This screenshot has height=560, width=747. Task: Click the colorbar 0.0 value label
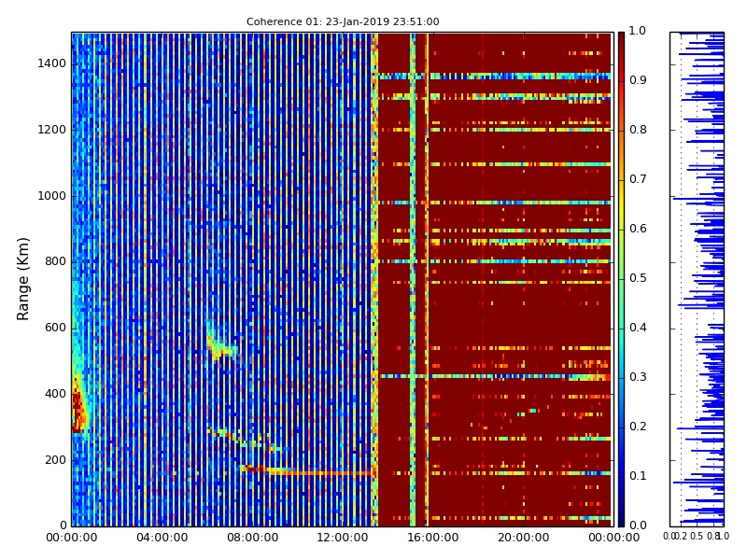[638, 525]
